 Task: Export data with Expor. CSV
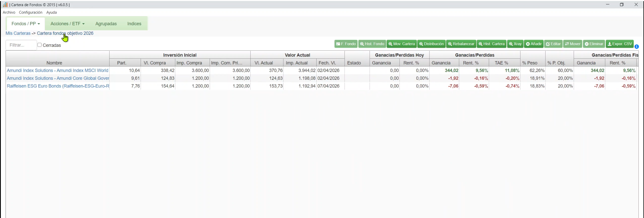point(620,44)
